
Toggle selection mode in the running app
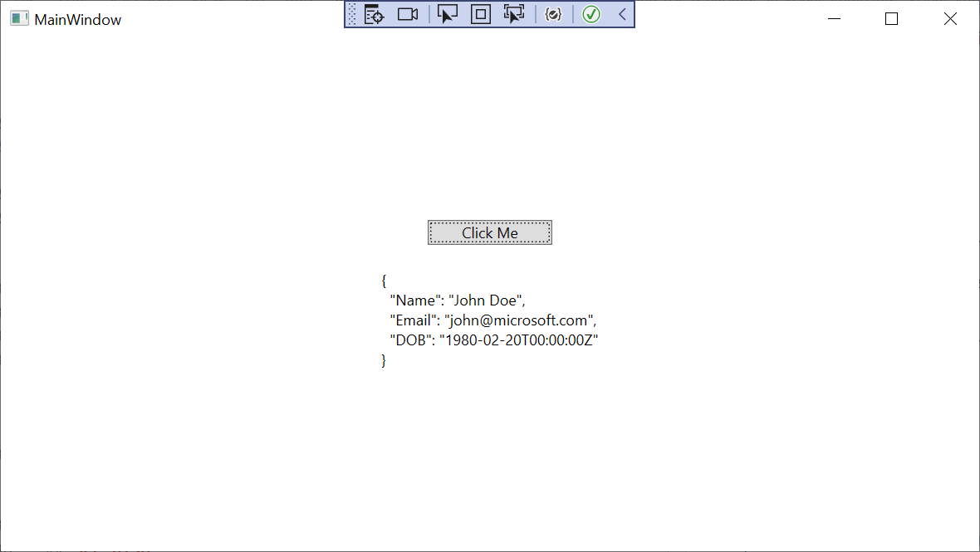(x=447, y=14)
